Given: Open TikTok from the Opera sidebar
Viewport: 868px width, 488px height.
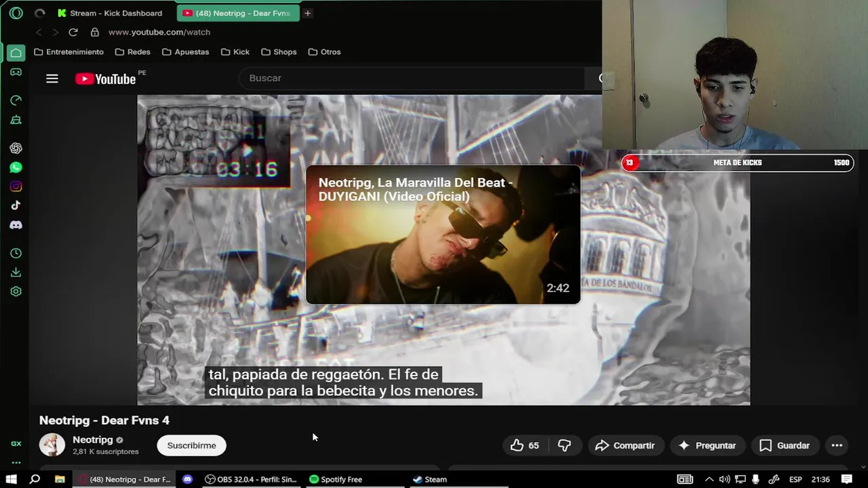Looking at the screenshot, I should click(x=16, y=205).
